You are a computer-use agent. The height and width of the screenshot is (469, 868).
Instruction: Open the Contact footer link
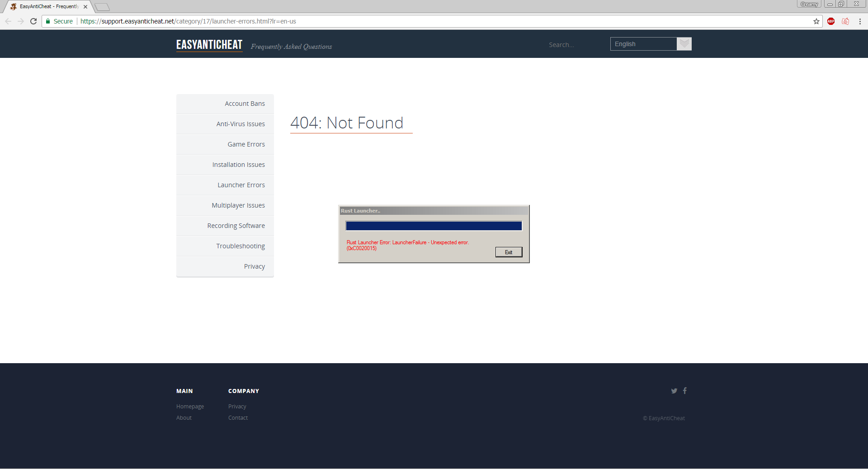coord(238,418)
